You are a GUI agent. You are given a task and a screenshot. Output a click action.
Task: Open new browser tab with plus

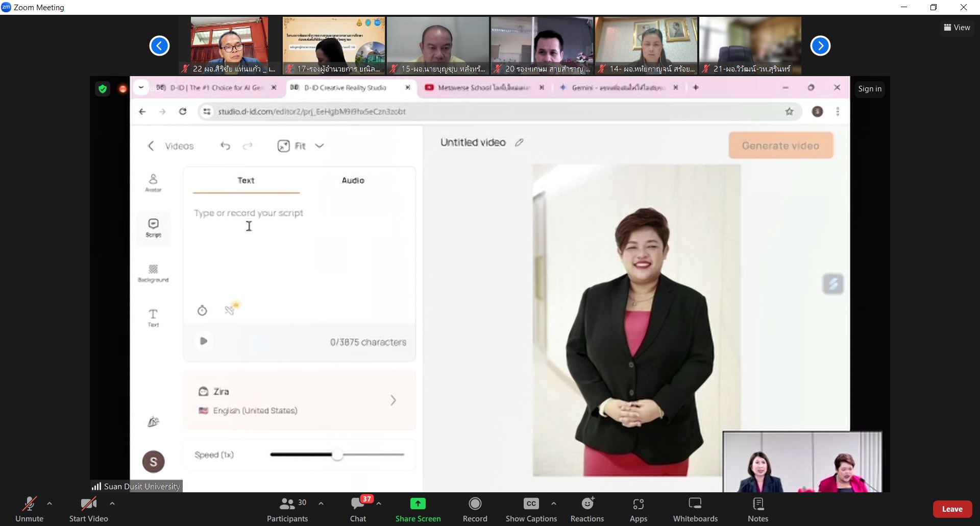point(696,88)
